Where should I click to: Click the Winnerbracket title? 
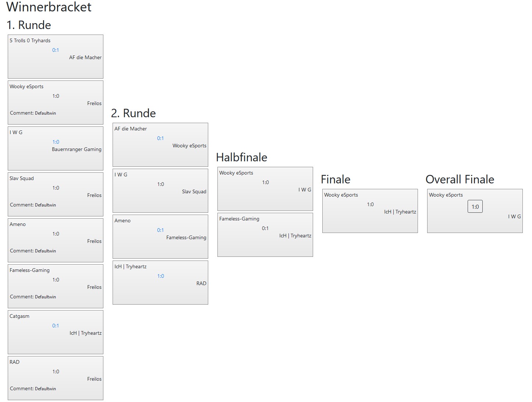[49, 7]
